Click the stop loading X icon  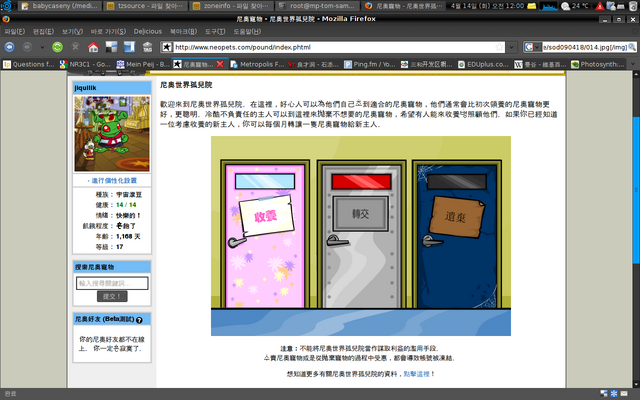(x=76, y=47)
